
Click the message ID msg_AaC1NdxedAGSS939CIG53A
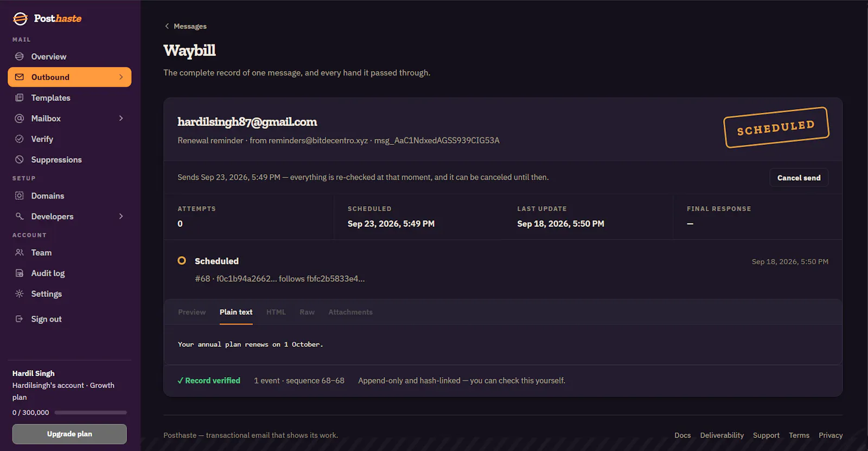[x=437, y=141]
